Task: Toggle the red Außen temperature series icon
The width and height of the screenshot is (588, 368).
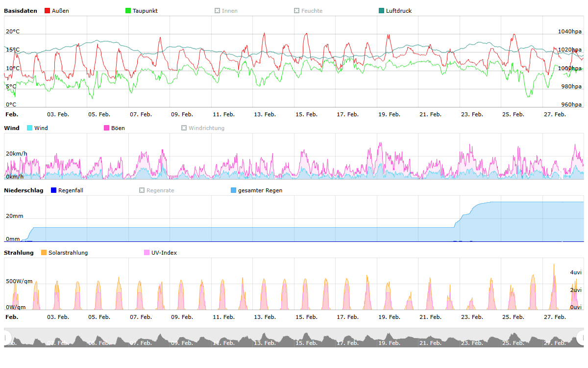Action: (48, 11)
